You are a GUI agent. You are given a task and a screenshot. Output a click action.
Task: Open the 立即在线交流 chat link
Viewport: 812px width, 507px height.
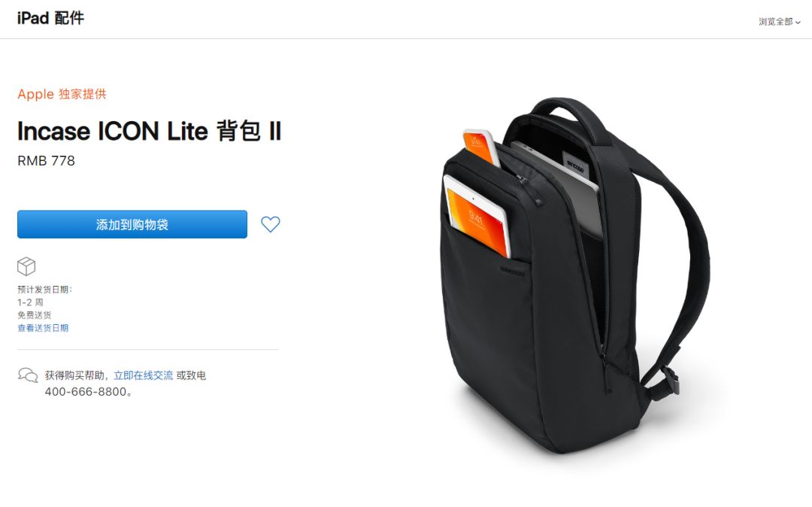pos(144,375)
